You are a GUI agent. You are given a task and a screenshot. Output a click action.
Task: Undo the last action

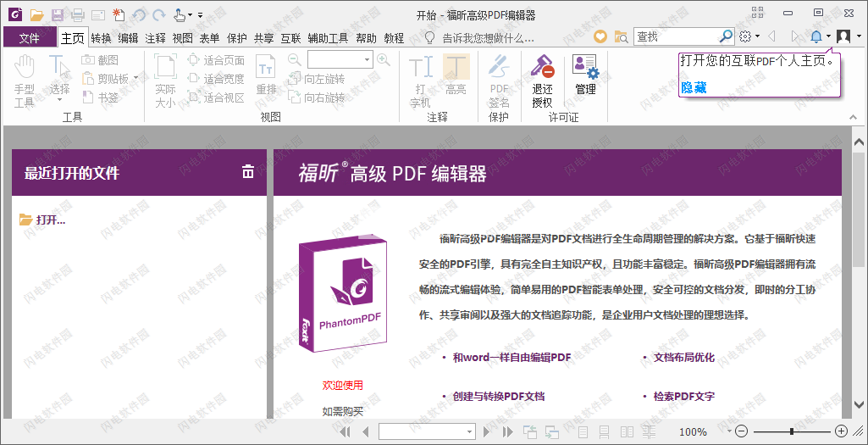pyautogui.click(x=140, y=15)
